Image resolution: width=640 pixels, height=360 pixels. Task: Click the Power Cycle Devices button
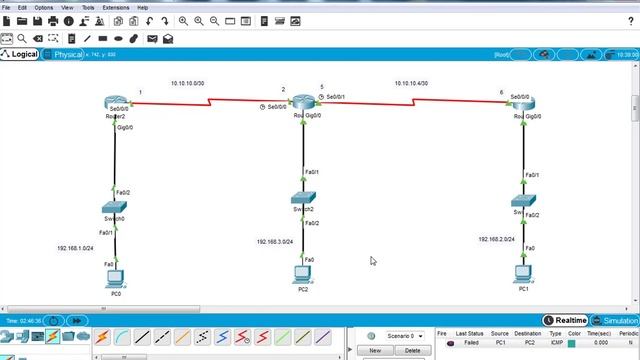[x=53, y=321]
